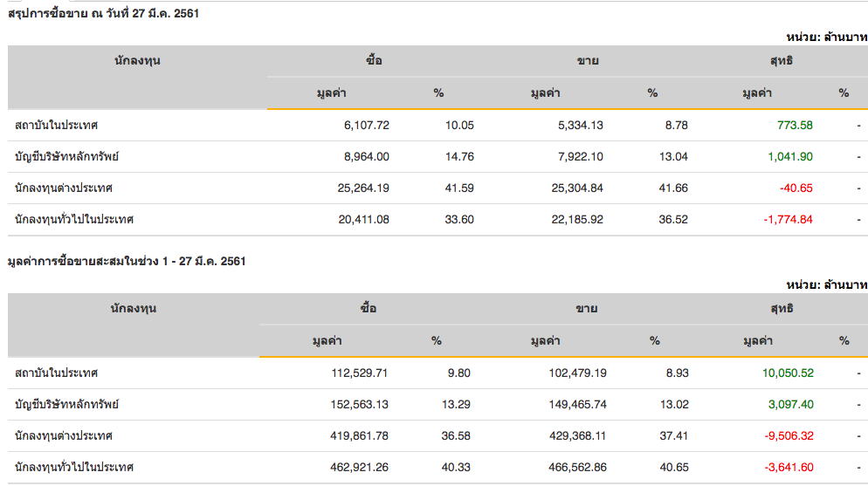Select the red net value -1,774.84

tap(788, 219)
